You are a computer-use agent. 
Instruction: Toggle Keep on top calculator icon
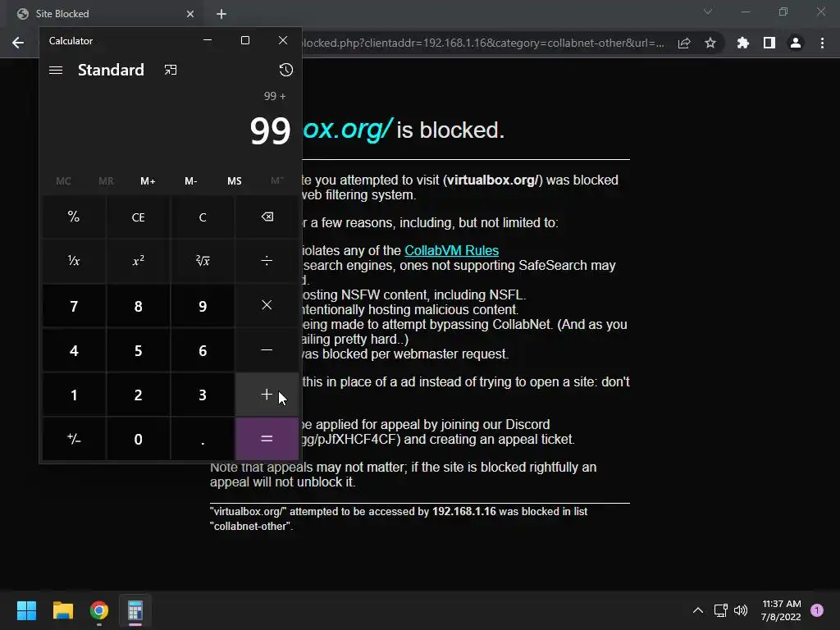(171, 71)
